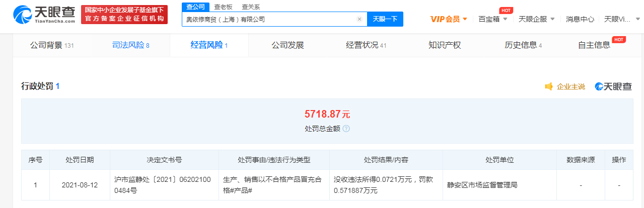Click the 操作 column header

pyautogui.click(x=619, y=160)
